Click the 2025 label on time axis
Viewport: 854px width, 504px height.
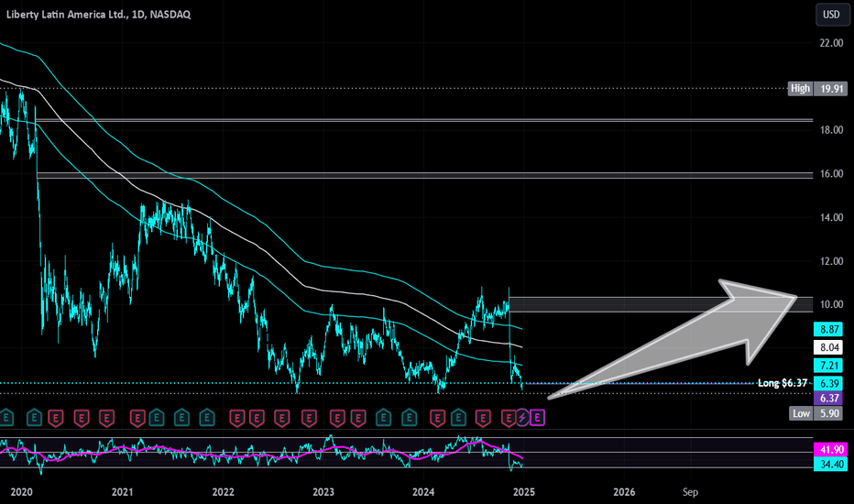point(523,492)
